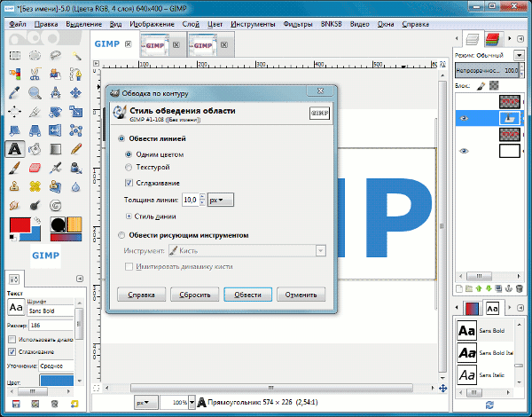The image size is (532, 417).
Task: Click the 'Справка' button in dialog
Action: coord(142,295)
